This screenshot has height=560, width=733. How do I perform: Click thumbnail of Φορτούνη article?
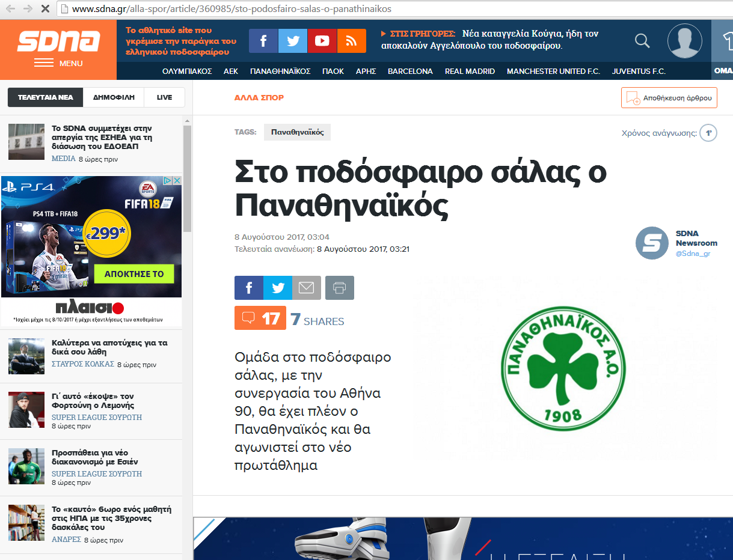tap(26, 410)
